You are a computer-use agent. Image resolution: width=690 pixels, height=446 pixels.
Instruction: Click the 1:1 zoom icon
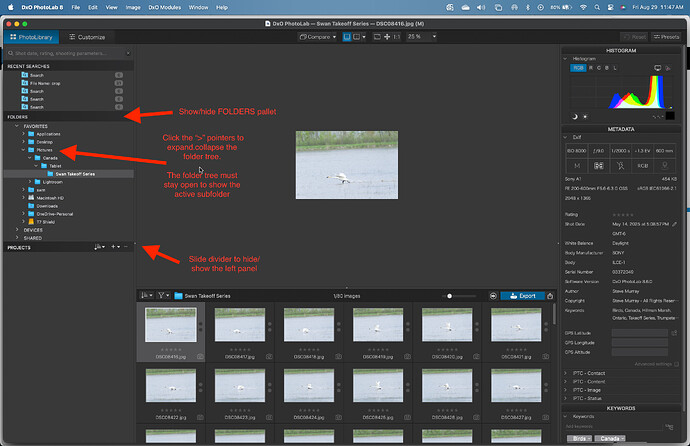tap(396, 37)
